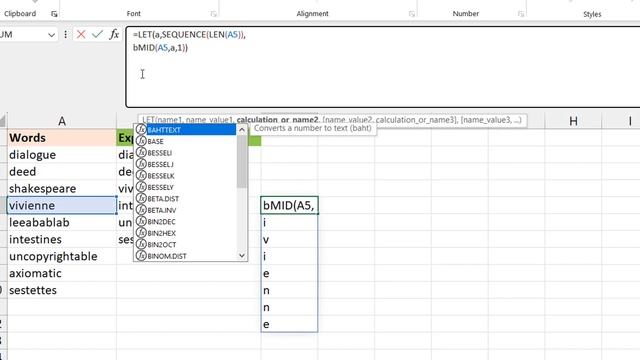Viewport: 640px width, 360px height.
Task: Open Clipboard group dialog launcher
Action: point(54,14)
